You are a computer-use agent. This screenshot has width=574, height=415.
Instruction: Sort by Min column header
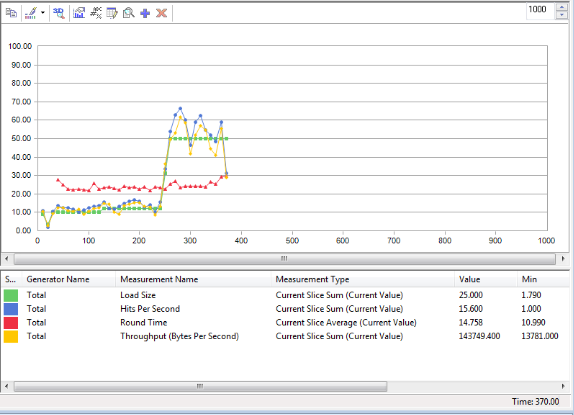click(543, 280)
